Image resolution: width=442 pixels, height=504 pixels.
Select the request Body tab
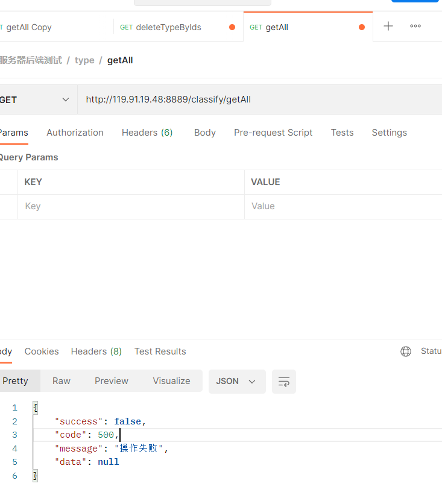(x=205, y=133)
